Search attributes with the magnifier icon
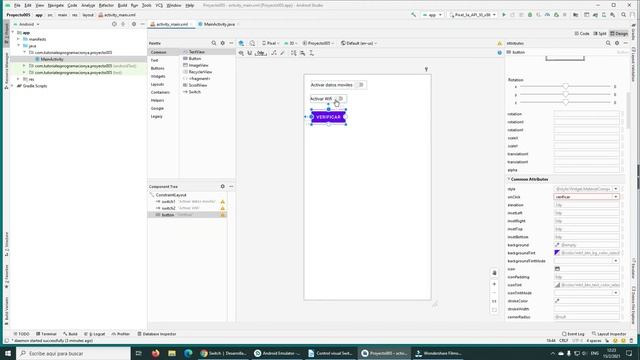This screenshot has width=640, height=360. coord(608,43)
